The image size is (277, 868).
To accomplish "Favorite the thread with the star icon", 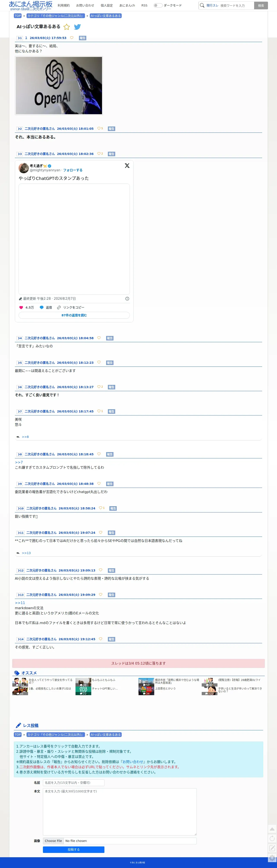I will coord(67,27).
